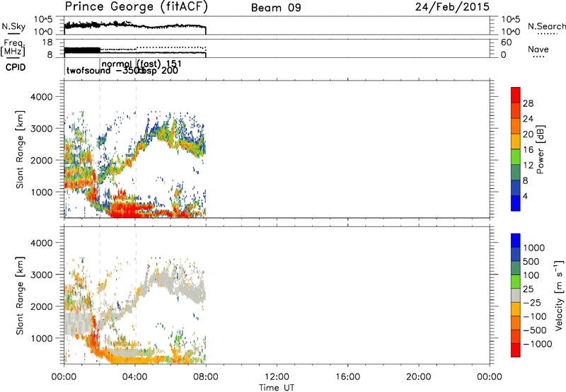Click the 'N.Sky' legend label

click(x=13, y=26)
